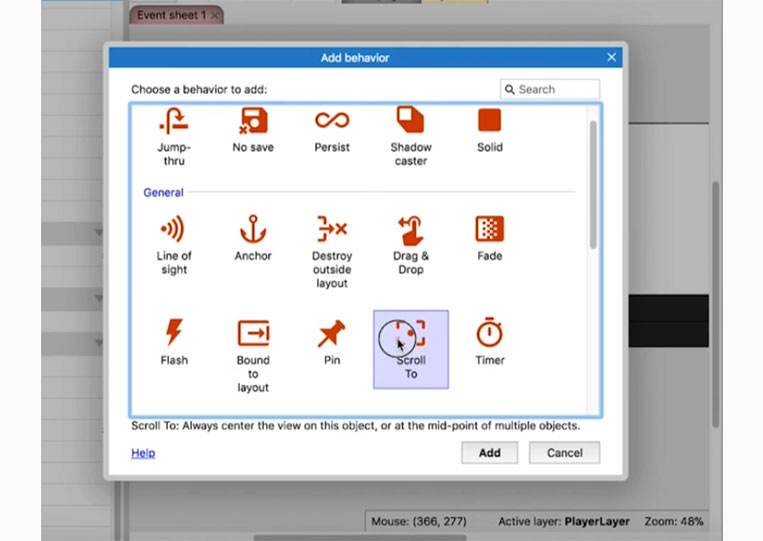Open the Help link

coord(143,453)
